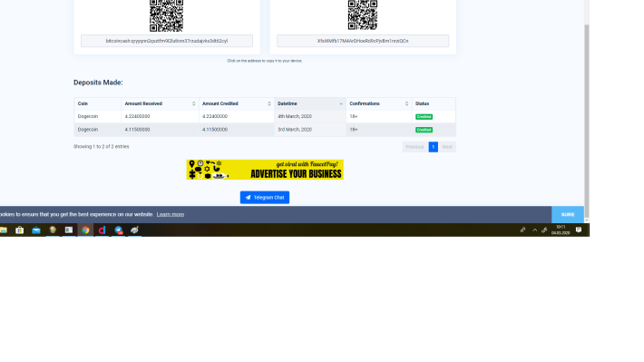Select the 4.11500000 Amount Received cell

160,130
